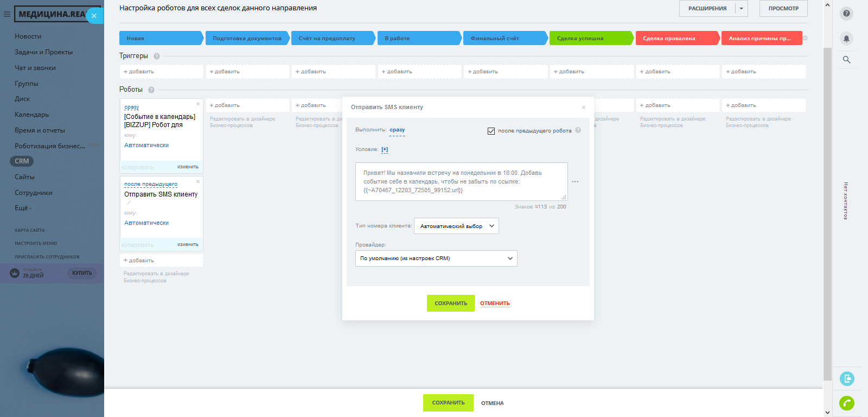The height and width of the screenshot is (417, 868).
Task: Click the РАСШИРЕНИЯ button
Action: tap(707, 9)
